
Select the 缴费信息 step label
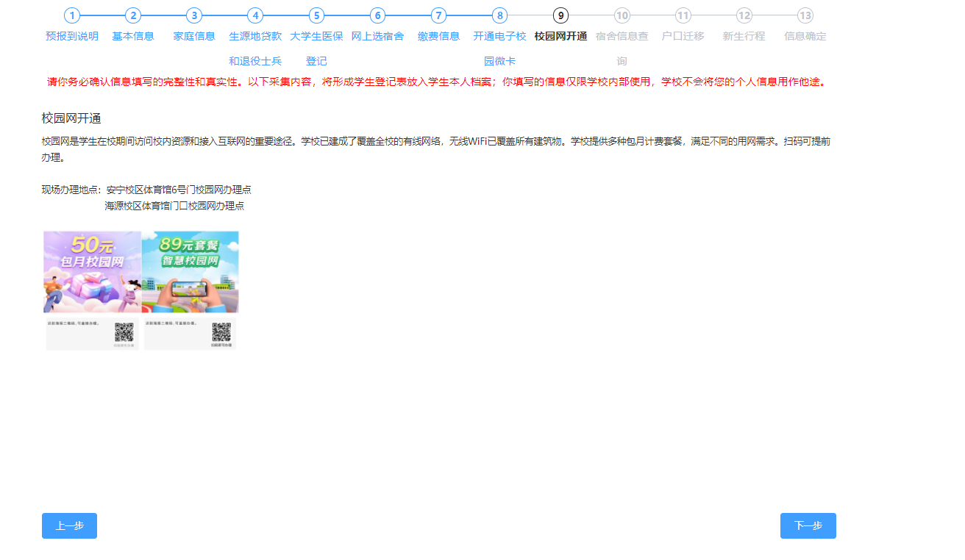[438, 35]
